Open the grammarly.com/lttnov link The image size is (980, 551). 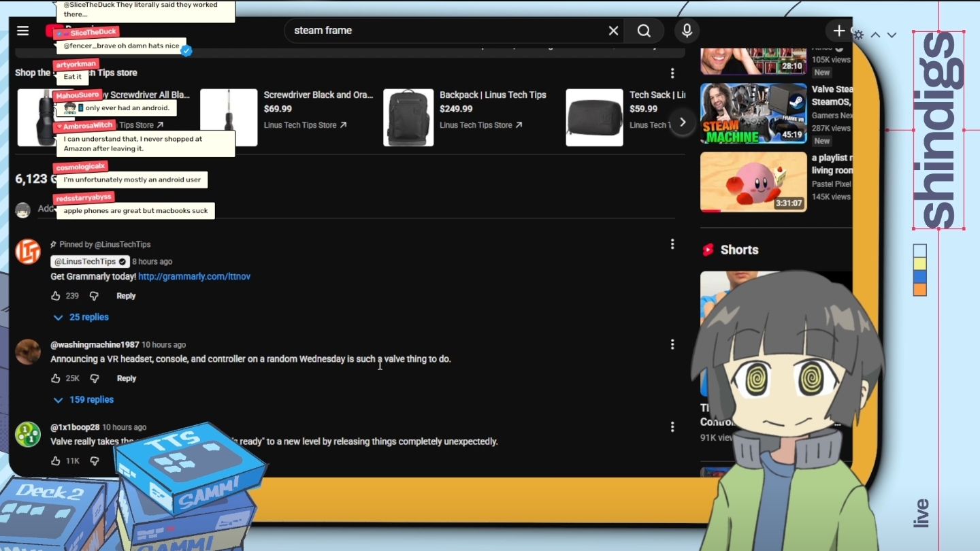click(195, 277)
